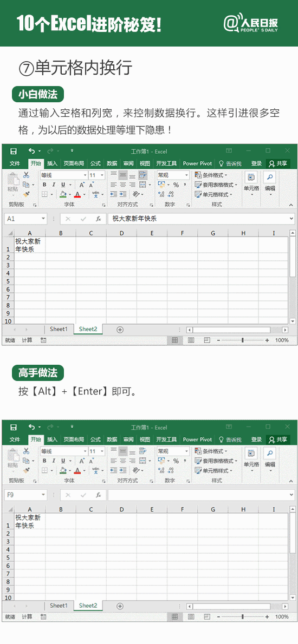The image size is (298, 644).
Task: Select cell A1 containing 祝大家新年快乐 in the F9 window
Action: pyautogui.click(x=30, y=521)
